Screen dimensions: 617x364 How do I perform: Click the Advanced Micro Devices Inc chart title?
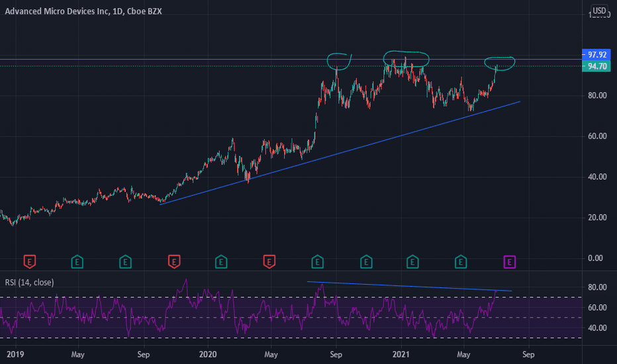tap(83, 11)
